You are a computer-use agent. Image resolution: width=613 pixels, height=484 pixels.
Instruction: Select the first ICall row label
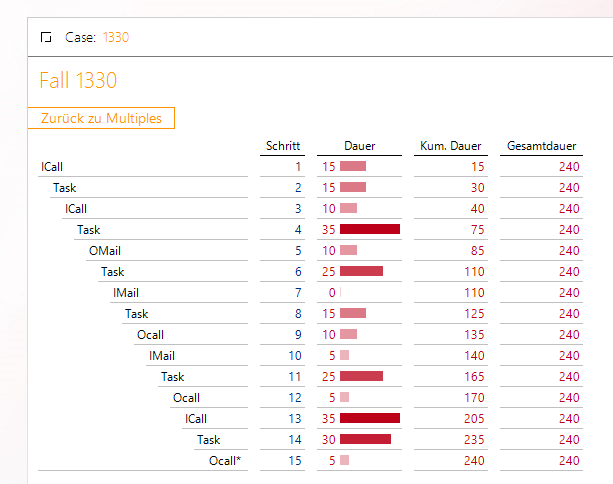[x=52, y=167]
